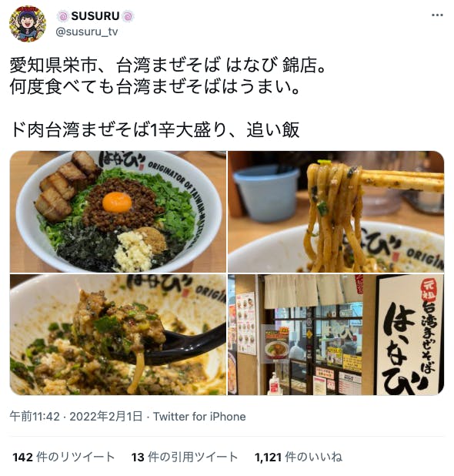Click the Twitter for iPhone source link

click(199, 416)
